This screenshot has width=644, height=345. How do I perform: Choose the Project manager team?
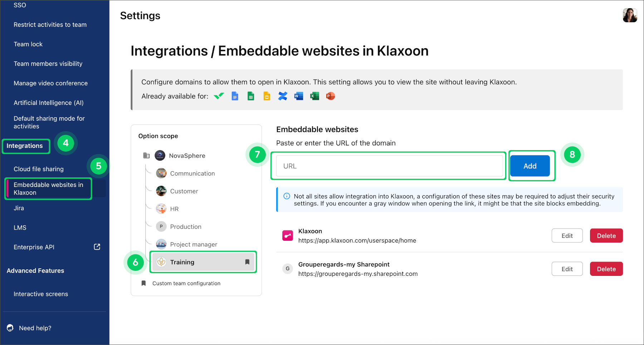click(x=194, y=244)
